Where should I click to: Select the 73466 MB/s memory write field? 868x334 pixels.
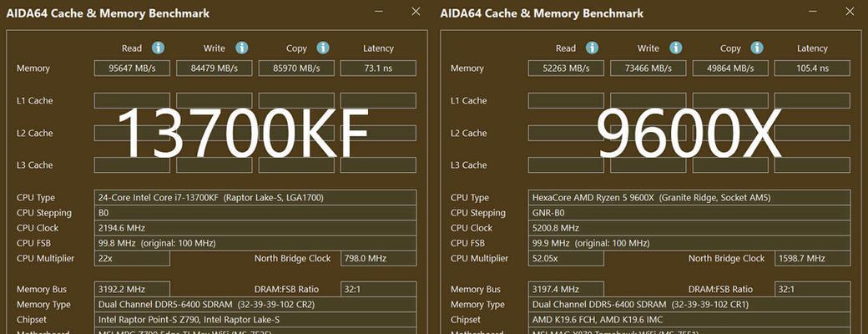(x=648, y=68)
